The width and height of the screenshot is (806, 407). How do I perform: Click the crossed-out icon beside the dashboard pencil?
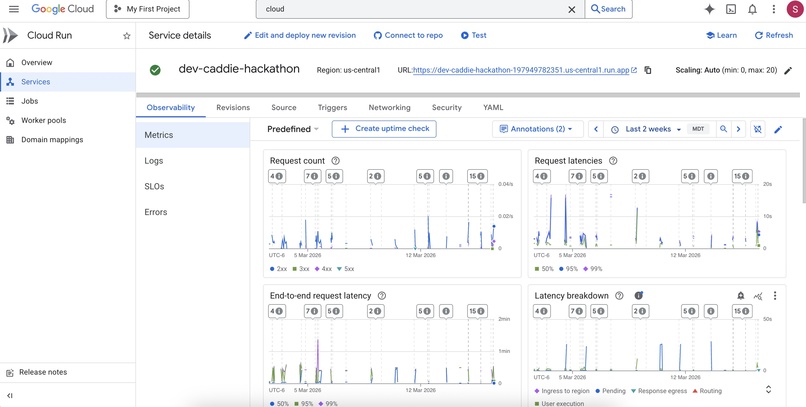tap(757, 130)
